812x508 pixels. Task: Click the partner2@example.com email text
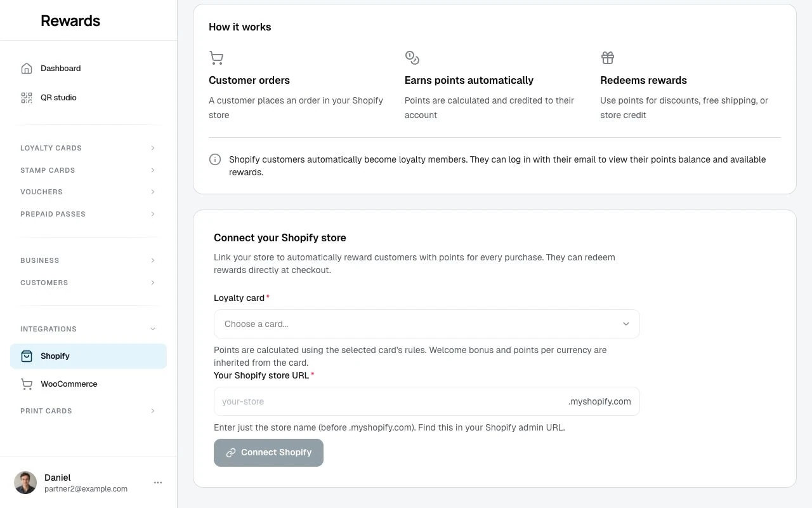click(86, 489)
